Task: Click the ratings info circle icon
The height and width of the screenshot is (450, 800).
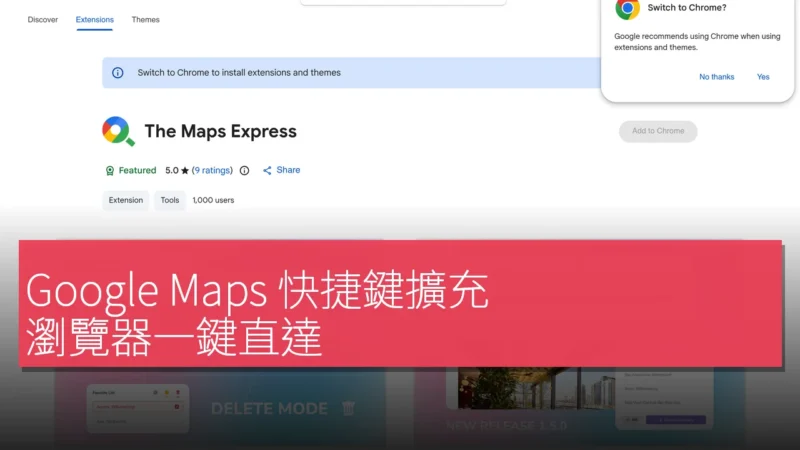Action: pos(244,170)
